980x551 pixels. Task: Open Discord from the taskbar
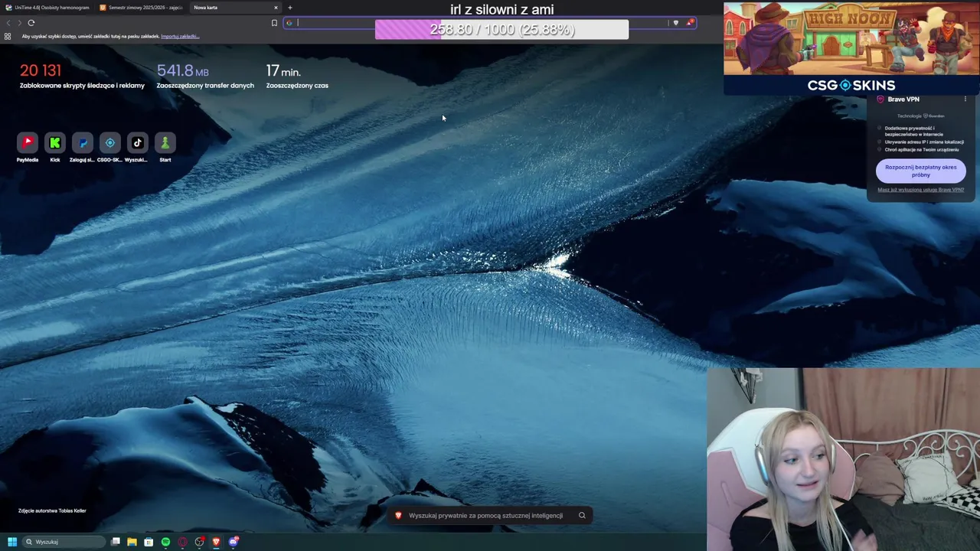pos(234,542)
